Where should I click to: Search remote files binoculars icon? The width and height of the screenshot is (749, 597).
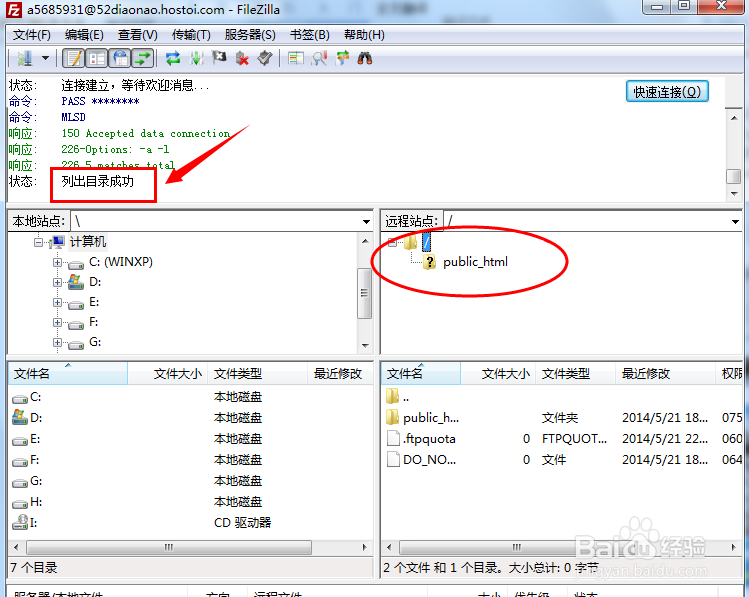[x=365, y=59]
